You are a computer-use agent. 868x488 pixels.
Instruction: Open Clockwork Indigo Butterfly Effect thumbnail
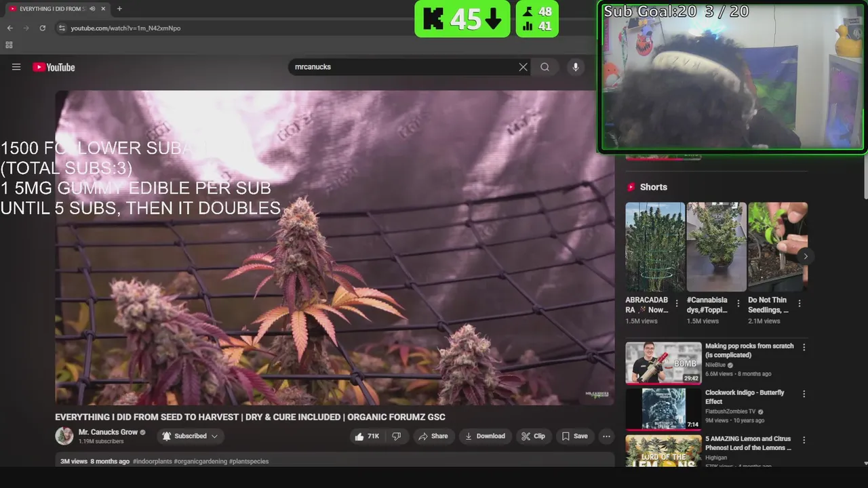coord(663,409)
